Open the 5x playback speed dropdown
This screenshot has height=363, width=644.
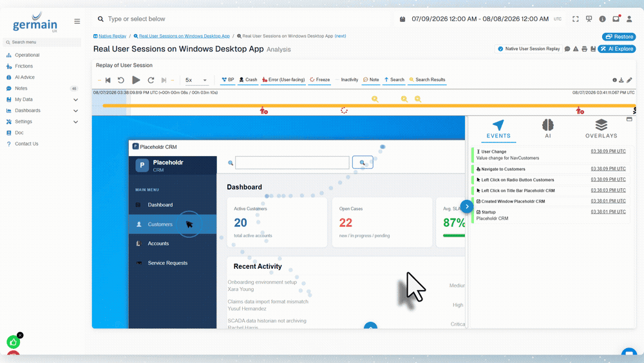point(196,80)
